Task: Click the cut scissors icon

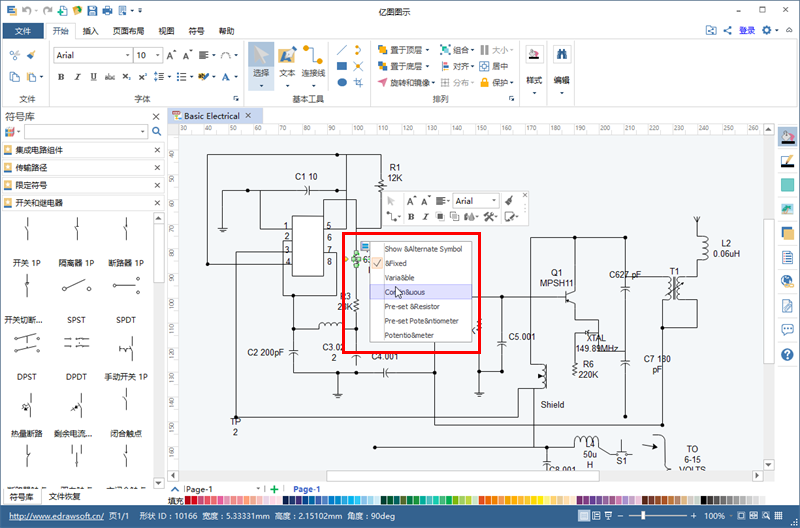Action: tap(15, 55)
